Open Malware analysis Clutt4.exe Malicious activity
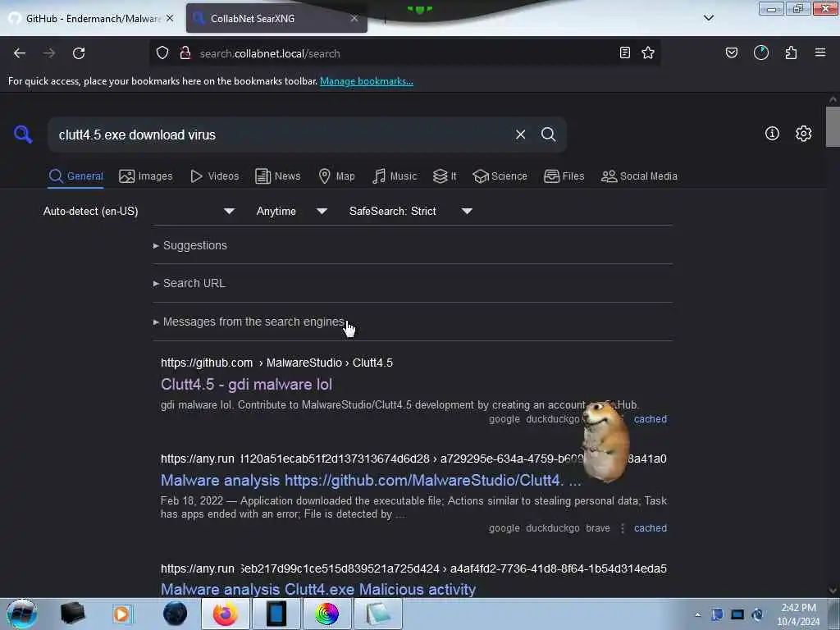The height and width of the screenshot is (630, 840). click(318, 589)
